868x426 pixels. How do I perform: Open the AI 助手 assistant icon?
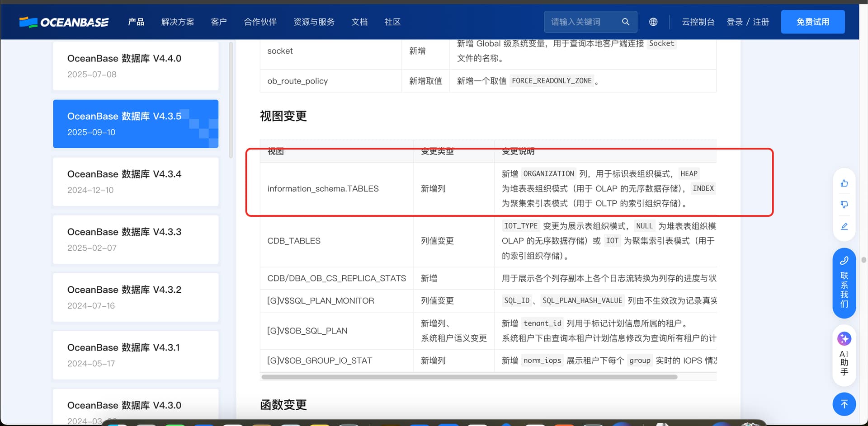coord(844,356)
